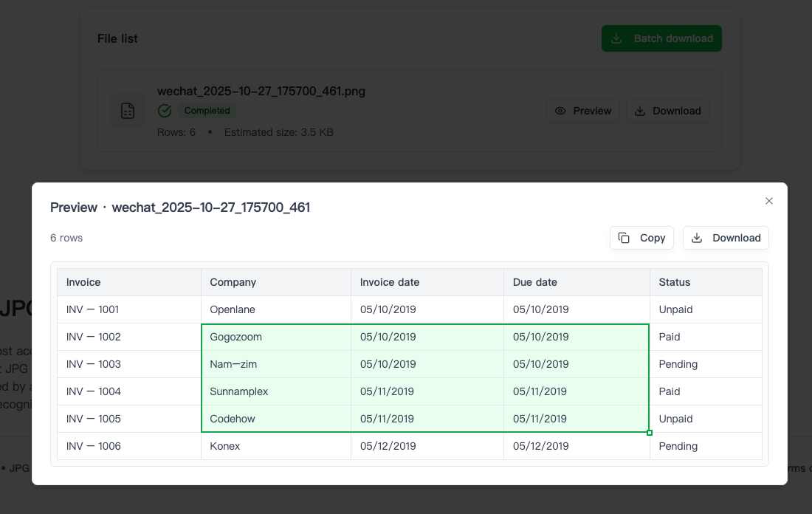Click the Gogozoom cell in the selection
Screen dimensions: 812x514
[236, 337]
